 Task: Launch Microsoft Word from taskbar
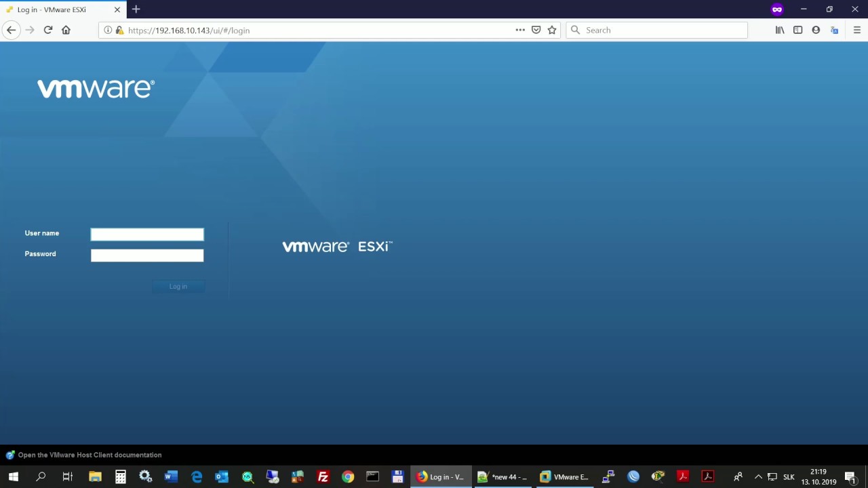click(171, 476)
